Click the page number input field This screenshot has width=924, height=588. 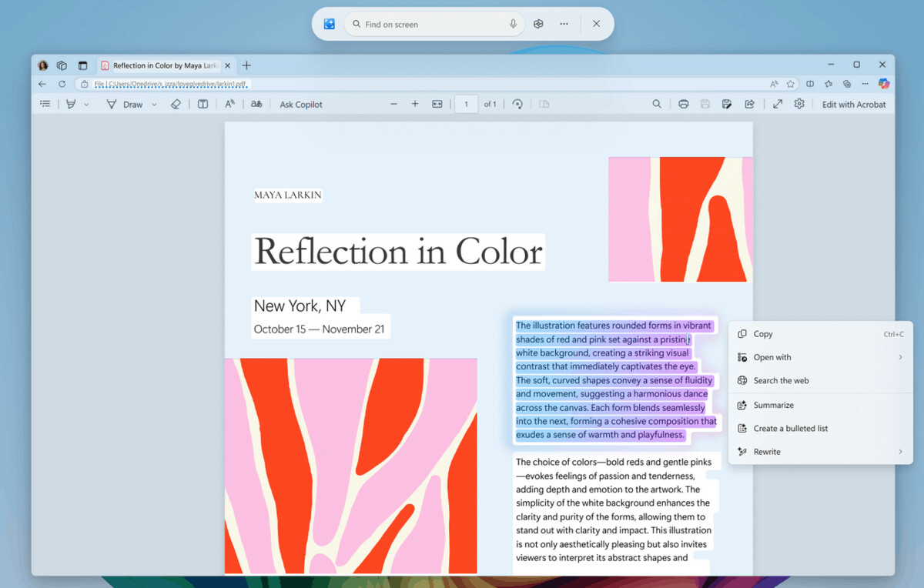coord(466,104)
